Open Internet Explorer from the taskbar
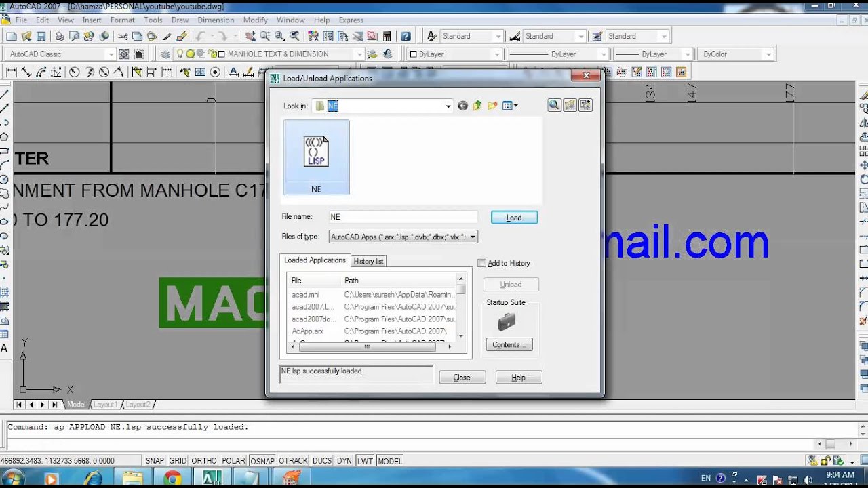This screenshot has width=868, height=488. (x=93, y=479)
